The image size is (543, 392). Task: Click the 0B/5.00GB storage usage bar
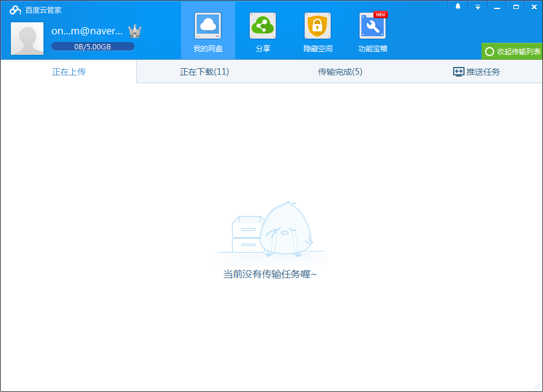[x=92, y=46]
